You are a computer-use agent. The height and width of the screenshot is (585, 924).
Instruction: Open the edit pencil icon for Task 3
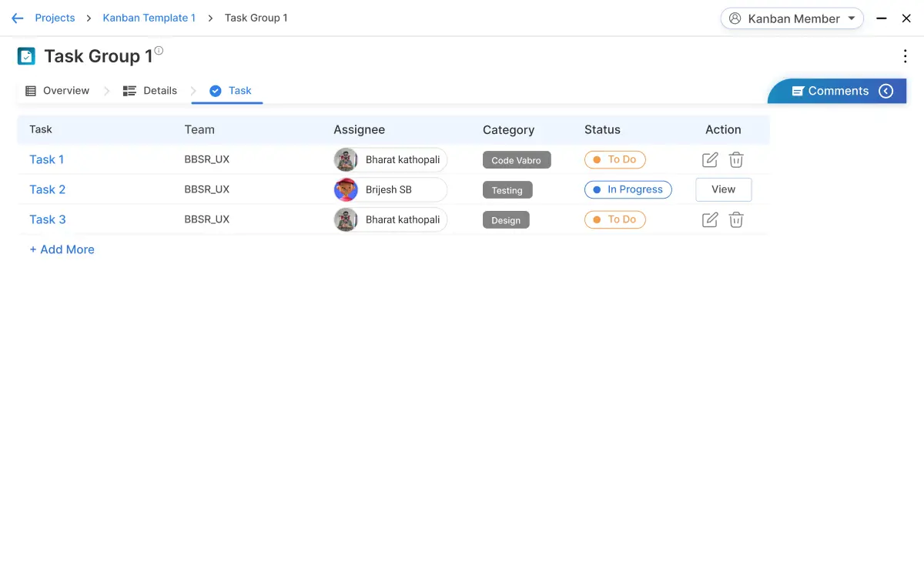click(709, 219)
